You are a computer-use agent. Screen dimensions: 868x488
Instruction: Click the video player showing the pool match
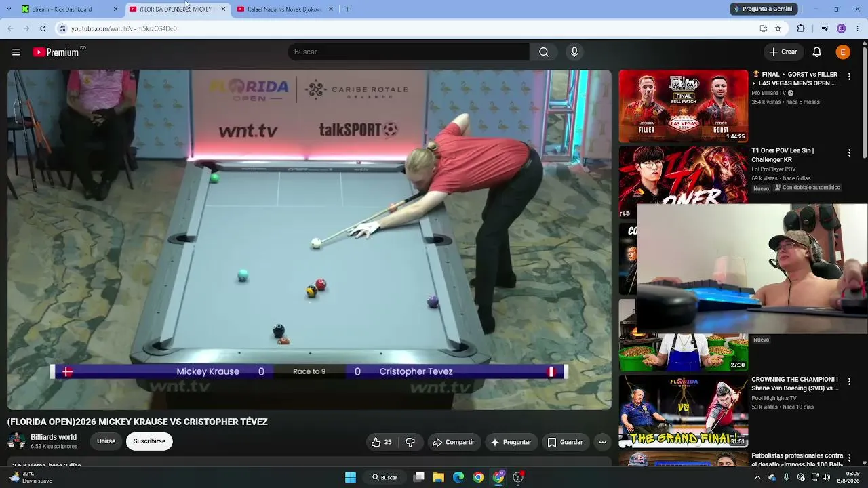click(309, 240)
